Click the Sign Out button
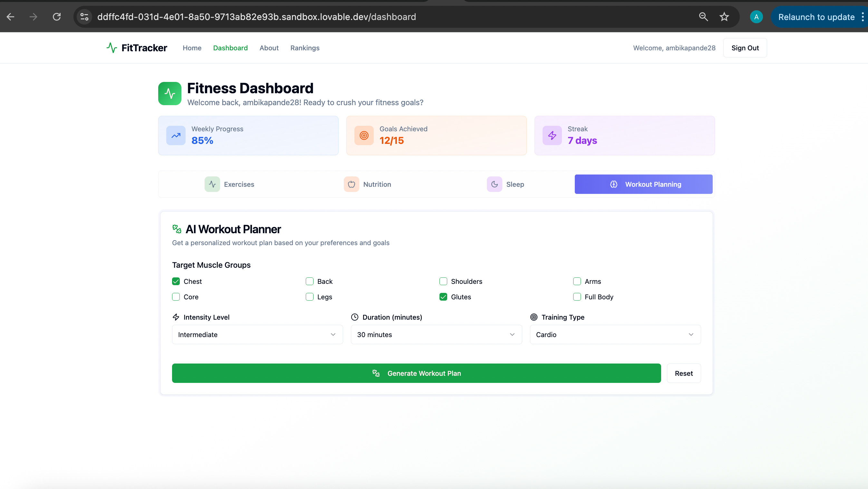Viewport: 868px width, 489px height. pyautogui.click(x=745, y=48)
